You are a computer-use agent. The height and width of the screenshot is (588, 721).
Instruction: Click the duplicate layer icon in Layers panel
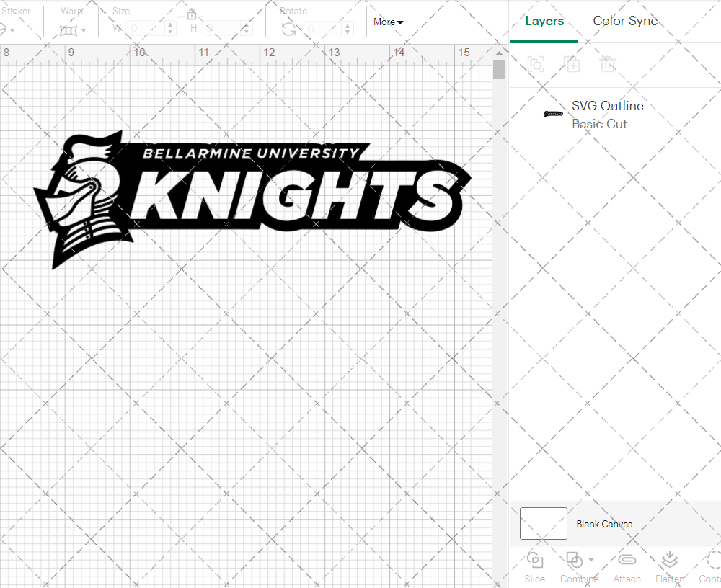click(x=572, y=64)
